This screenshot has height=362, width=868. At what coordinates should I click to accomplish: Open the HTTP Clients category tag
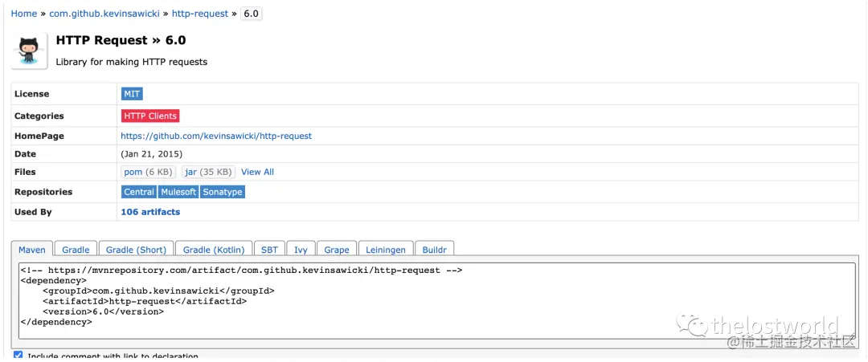pos(150,116)
